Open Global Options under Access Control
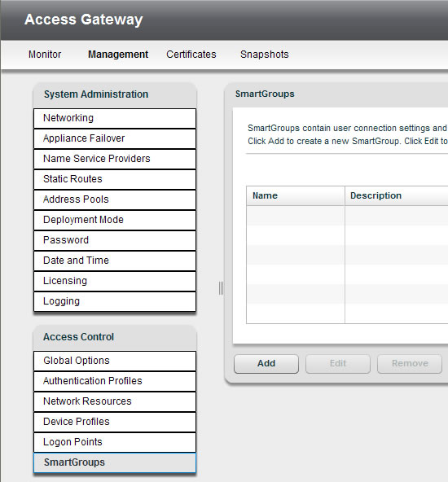This screenshot has width=448, height=482. [115, 361]
